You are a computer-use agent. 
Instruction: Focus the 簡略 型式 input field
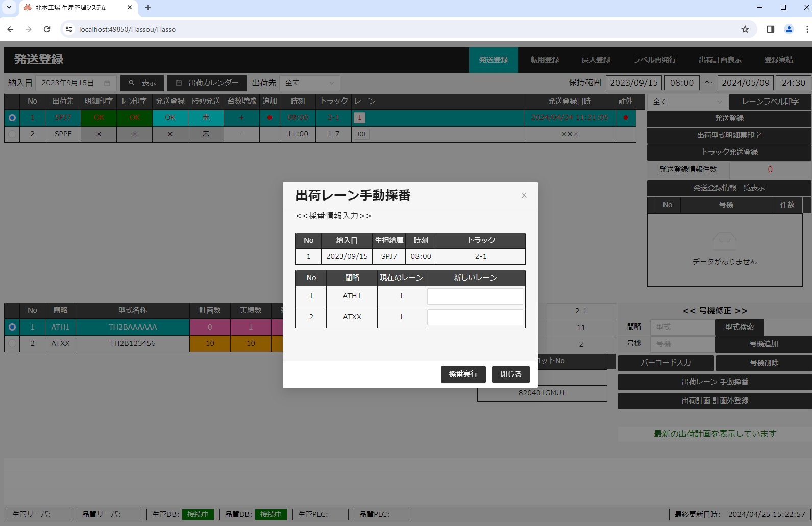(x=682, y=327)
